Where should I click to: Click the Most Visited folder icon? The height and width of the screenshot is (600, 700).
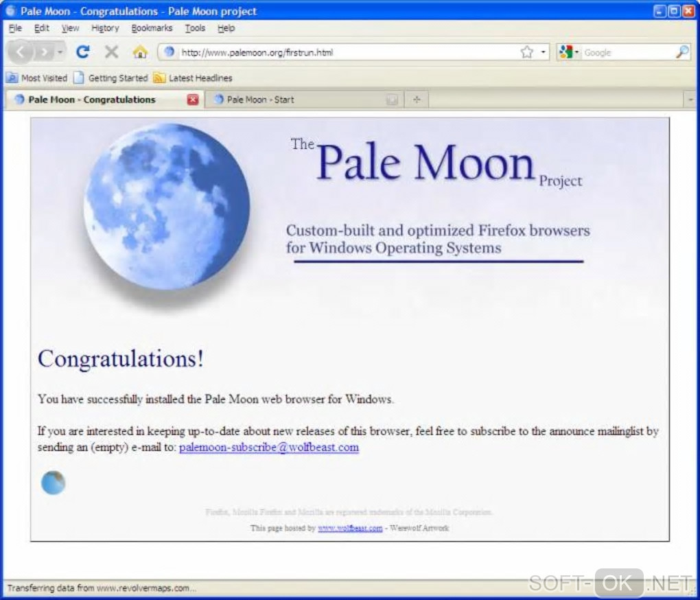tap(12, 78)
